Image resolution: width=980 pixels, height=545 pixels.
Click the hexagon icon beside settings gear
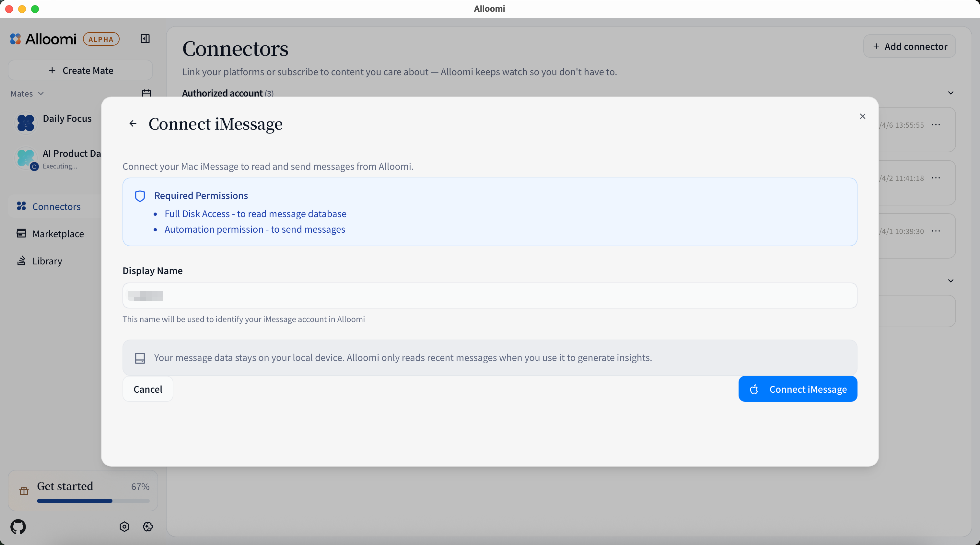[124, 526]
